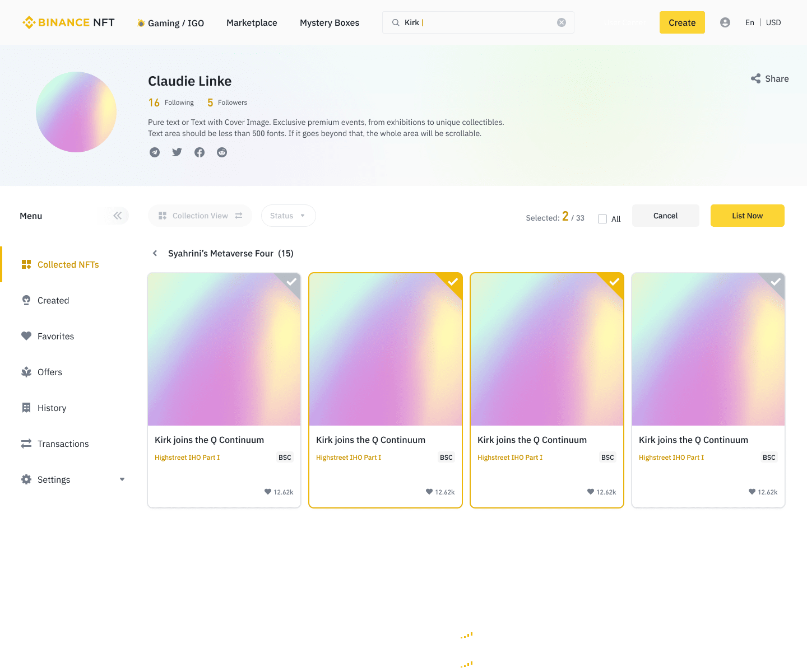Click the Favorites heart icon
Viewport: 807px width, 672px height.
[26, 336]
